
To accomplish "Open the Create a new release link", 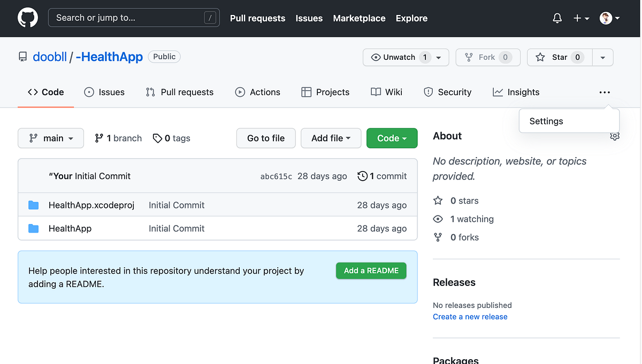I will 470,316.
